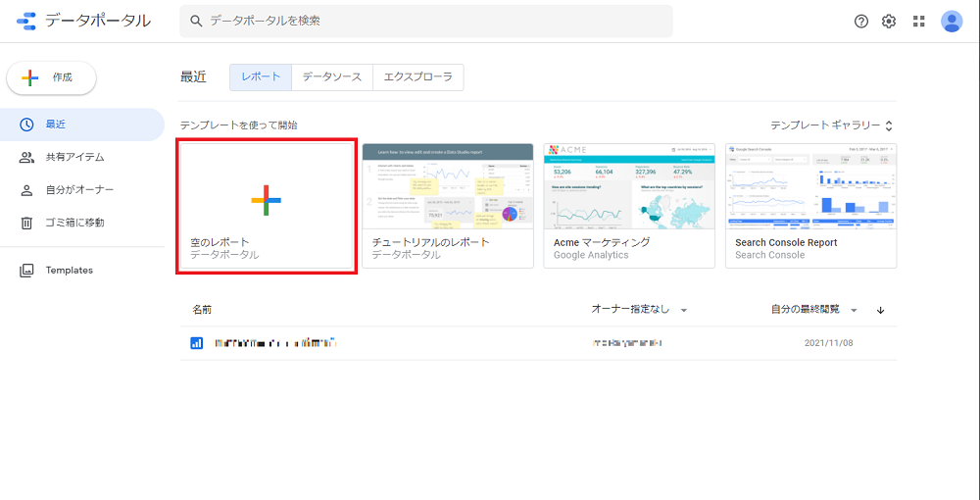Open the settings gear icon
The image size is (980, 500).
click(889, 22)
